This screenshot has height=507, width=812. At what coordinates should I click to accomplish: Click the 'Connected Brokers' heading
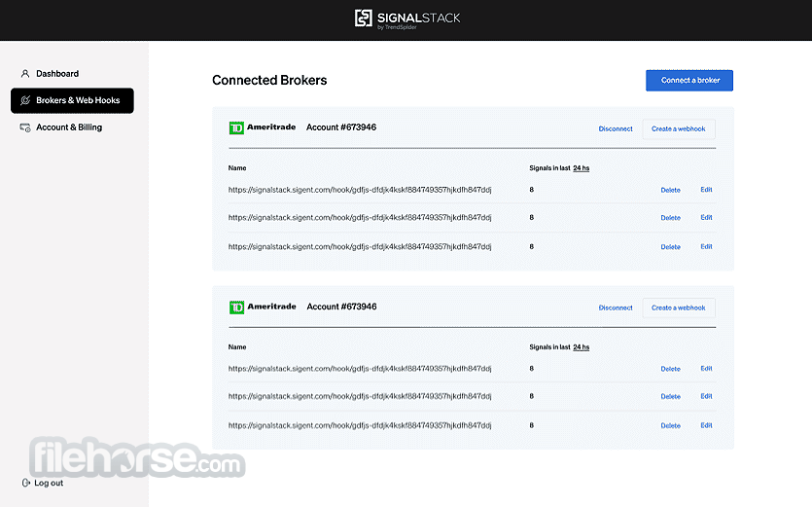point(269,80)
